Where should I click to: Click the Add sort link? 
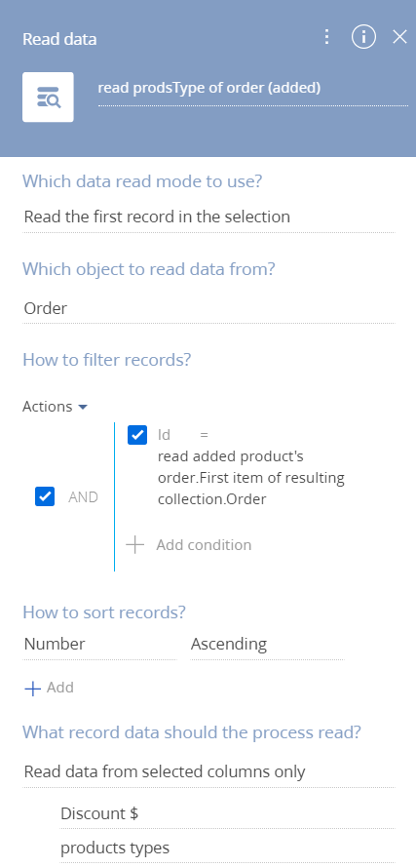[x=59, y=688]
